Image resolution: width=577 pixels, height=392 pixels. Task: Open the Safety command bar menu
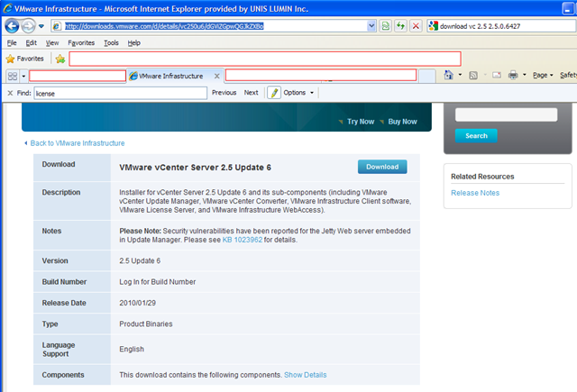[x=568, y=75]
